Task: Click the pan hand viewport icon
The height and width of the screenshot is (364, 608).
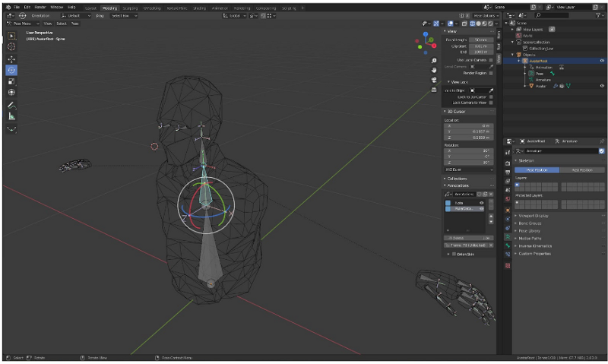Action: point(433,70)
